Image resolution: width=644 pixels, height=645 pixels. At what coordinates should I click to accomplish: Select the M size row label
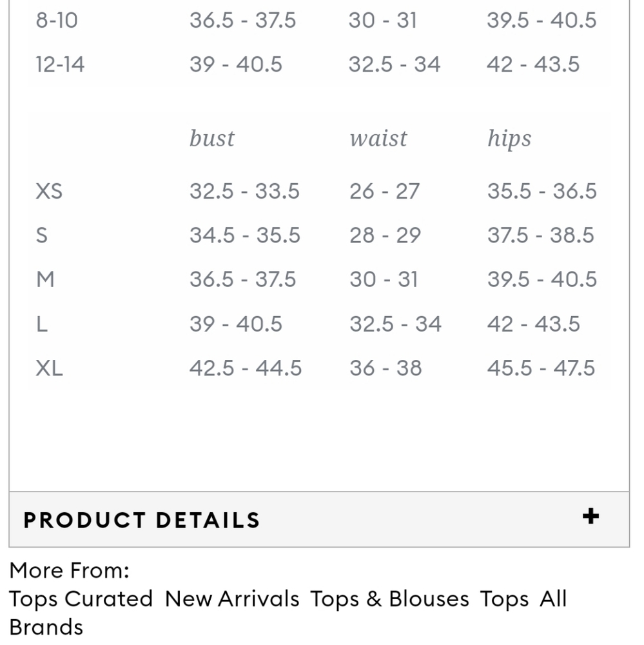(45, 279)
